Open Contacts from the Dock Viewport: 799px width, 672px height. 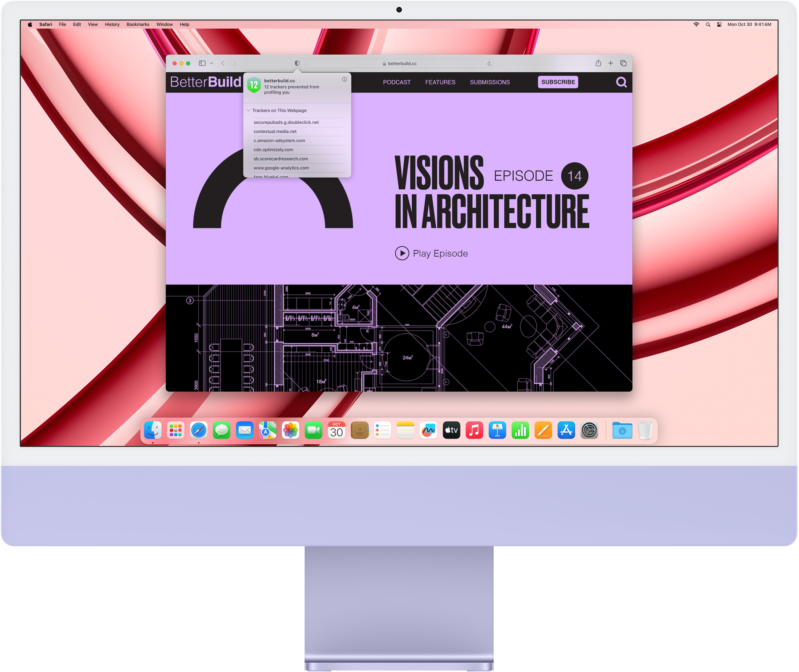coord(359,430)
